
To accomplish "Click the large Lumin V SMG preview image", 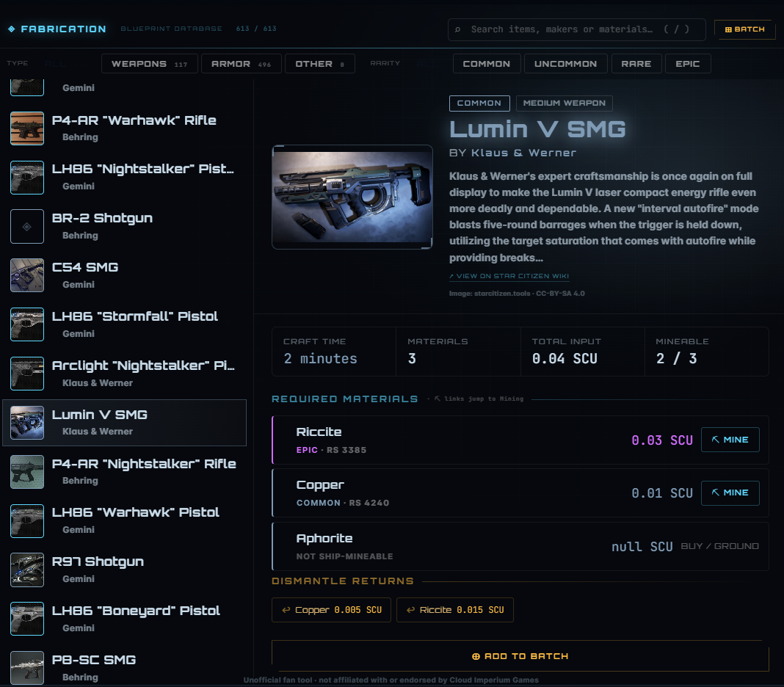I will [x=352, y=197].
